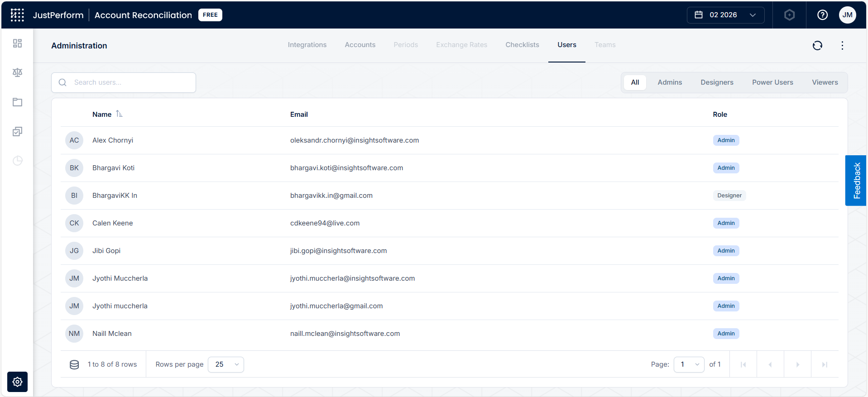The image size is (868, 397).
Task: Open the pie chart reports icon
Action: tap(17, 161)
